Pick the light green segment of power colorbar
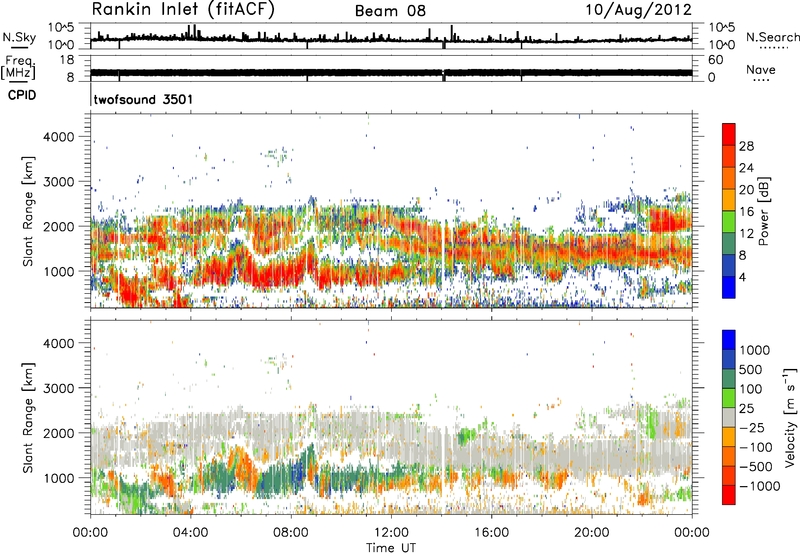Image resolution: width=800 pixels, height=554 pixels. click(729, 222)
